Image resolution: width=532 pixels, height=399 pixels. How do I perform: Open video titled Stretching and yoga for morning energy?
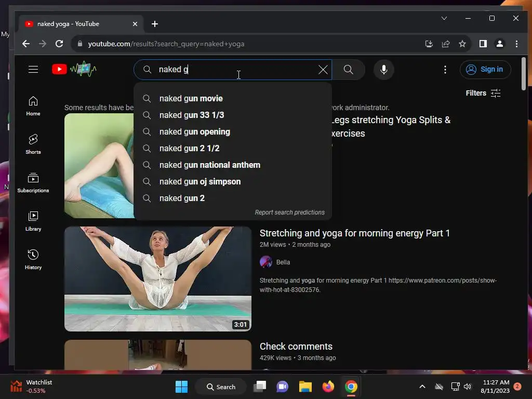[354, 233]
